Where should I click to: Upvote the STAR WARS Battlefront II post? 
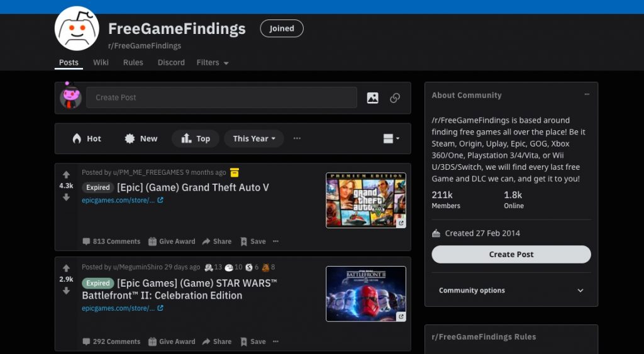click(66, 268)
